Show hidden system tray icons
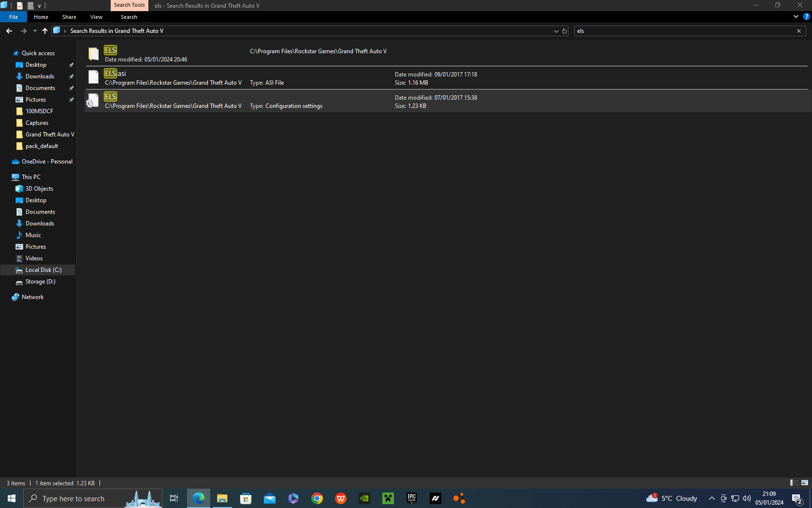Image resolution: width=812 pixels, height=508 pixels. tap(712, 498)
